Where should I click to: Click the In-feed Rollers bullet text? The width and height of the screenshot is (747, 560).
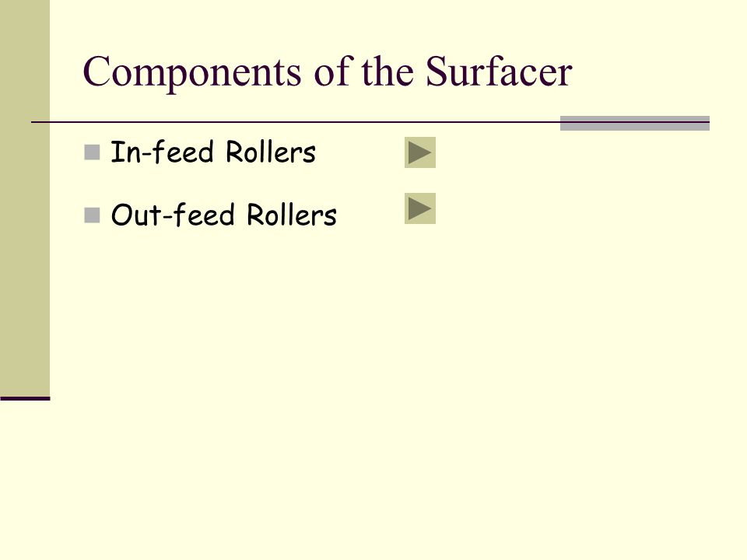213,152
